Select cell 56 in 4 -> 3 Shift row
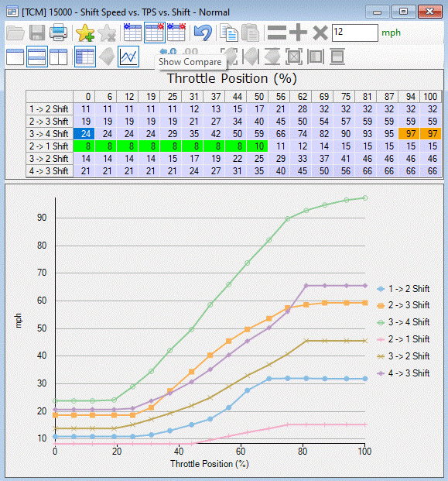Viewport: 448px width, 481px height. pyautogui.click(x=344, y=171)
